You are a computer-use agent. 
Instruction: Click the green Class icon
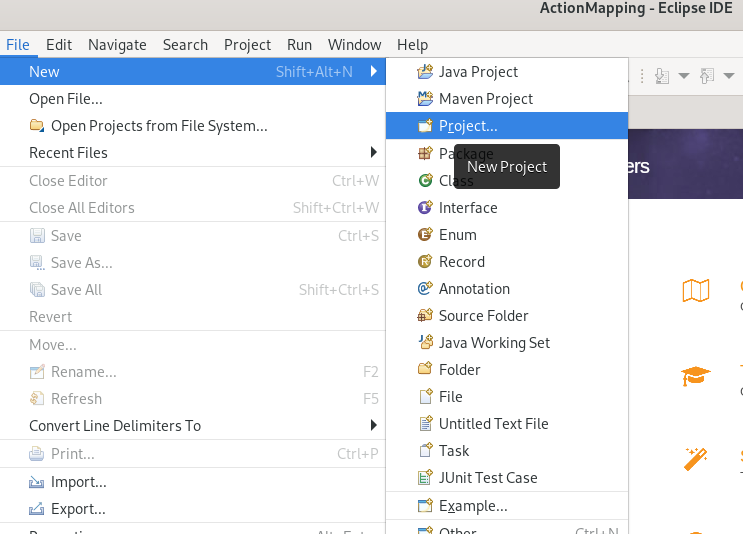(425, 180)
